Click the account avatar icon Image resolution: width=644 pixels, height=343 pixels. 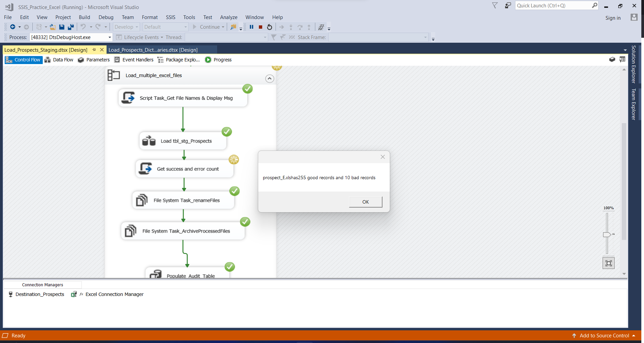[x=634, y=17]
